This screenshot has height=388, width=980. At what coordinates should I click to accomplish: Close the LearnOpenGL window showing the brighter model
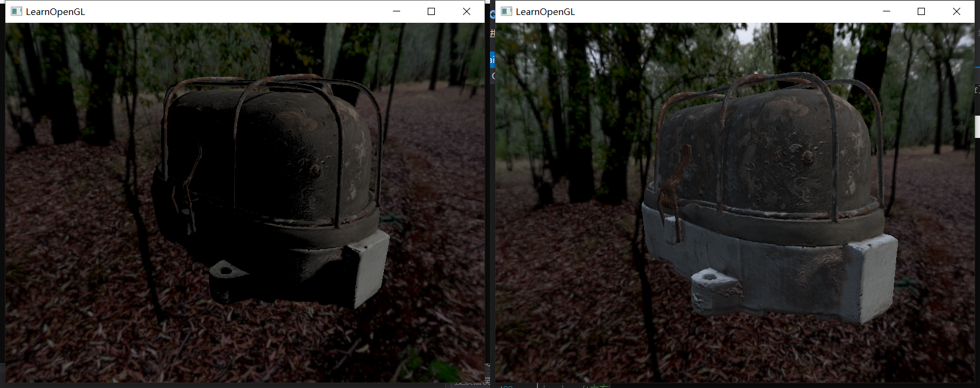(957, 11)
